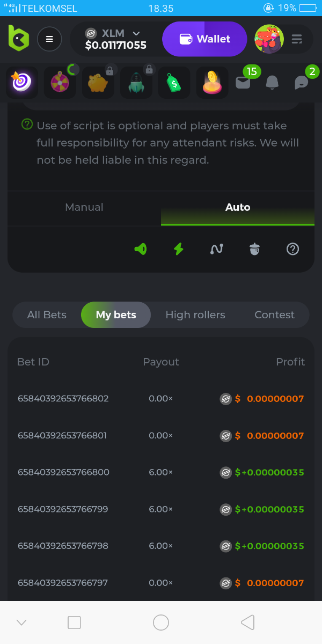Switch to Manual betting tab
This screenshot has width=322, height=644.
(84, 207)
